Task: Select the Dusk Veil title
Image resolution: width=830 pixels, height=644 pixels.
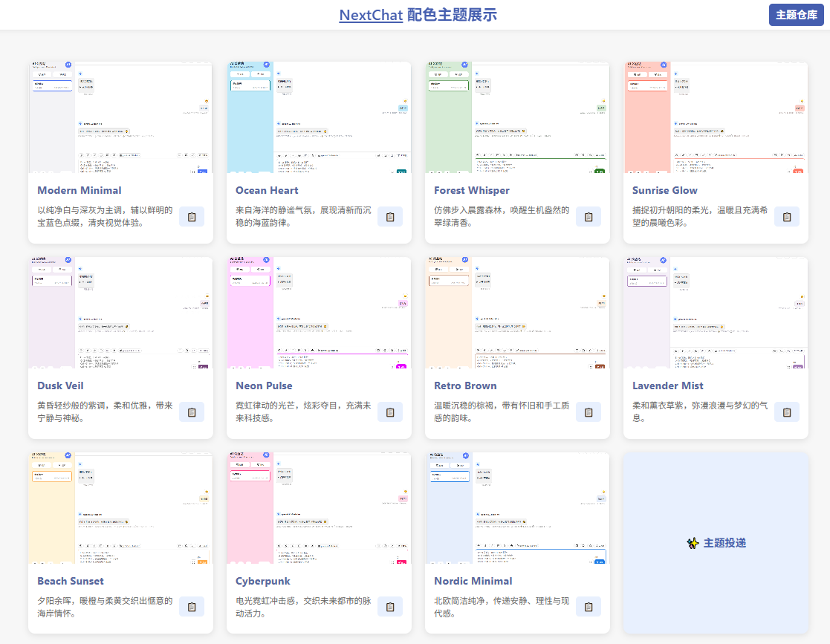Action: 60,386
